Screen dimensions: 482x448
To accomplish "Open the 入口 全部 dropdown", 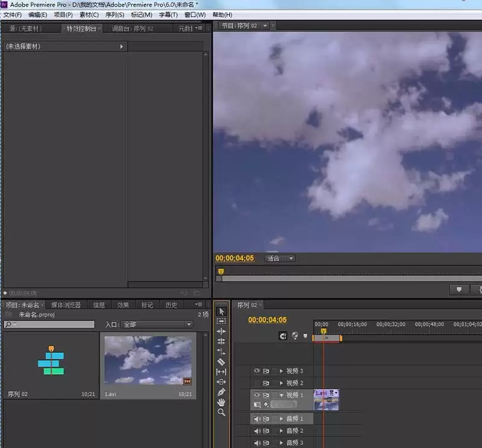I will tap(157, 325).
